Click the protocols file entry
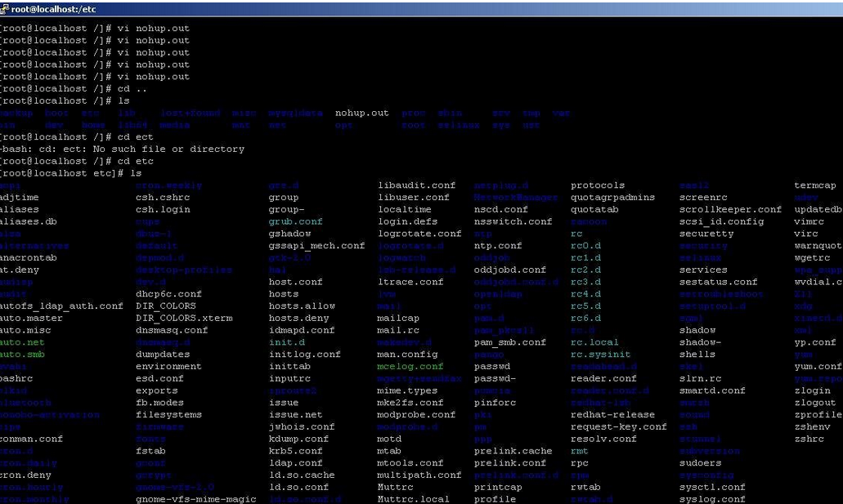 [597, 185]
